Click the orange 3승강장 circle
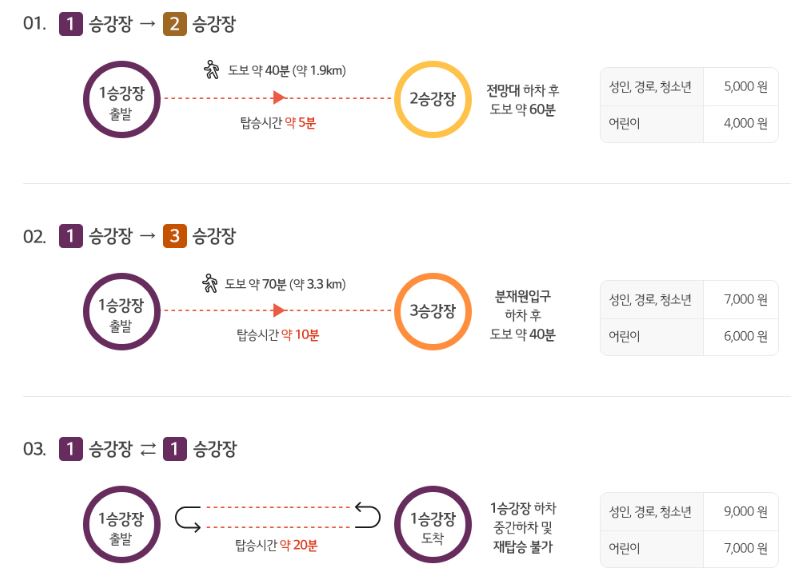Screen dimensions: 799x579 point(433,311)
